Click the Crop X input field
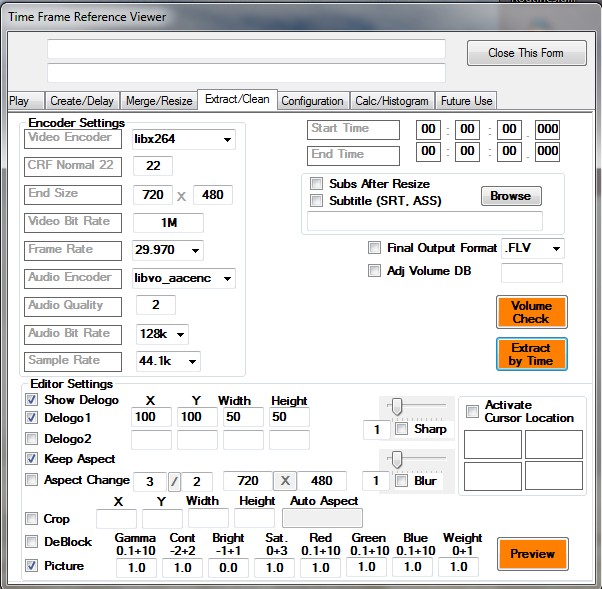The image size is (602, 589). [x=116, y=519]
